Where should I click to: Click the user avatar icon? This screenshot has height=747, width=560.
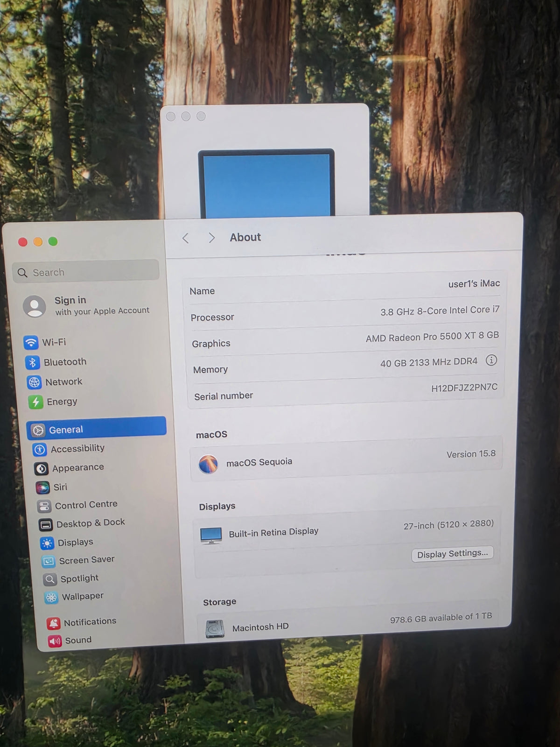click(35, 306)
